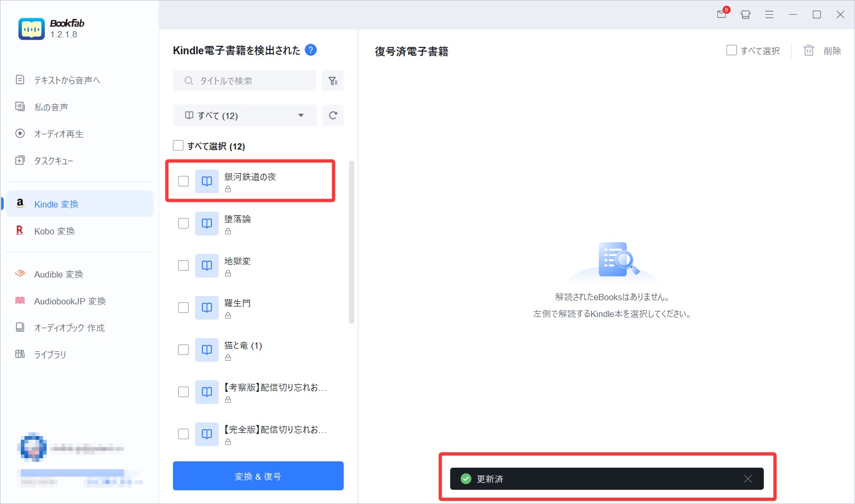Enable すべて選択 checkbox in decrypted panel
The height and width of the screenshot is (504, 855).
pos(732,51)
